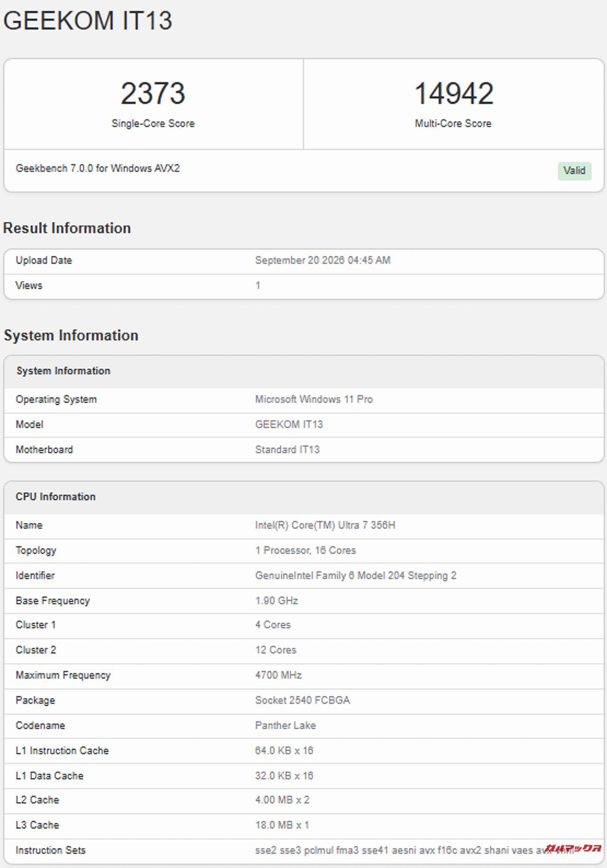The width and height of the screenshot is (607, 868).
Task: Select the '4700 MHz' maximum frequency value
Action: coord(278,675)
